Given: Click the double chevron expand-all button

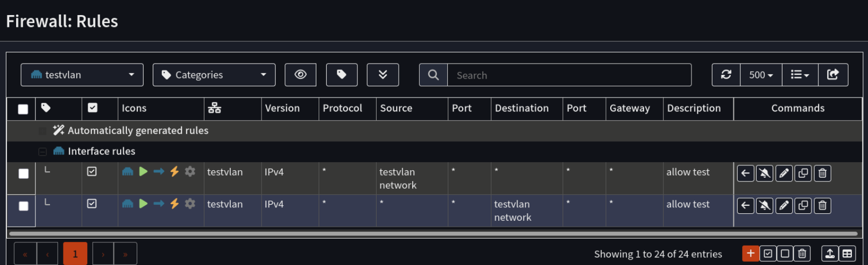Looking at the screenshot, I should tap(383, 75).
